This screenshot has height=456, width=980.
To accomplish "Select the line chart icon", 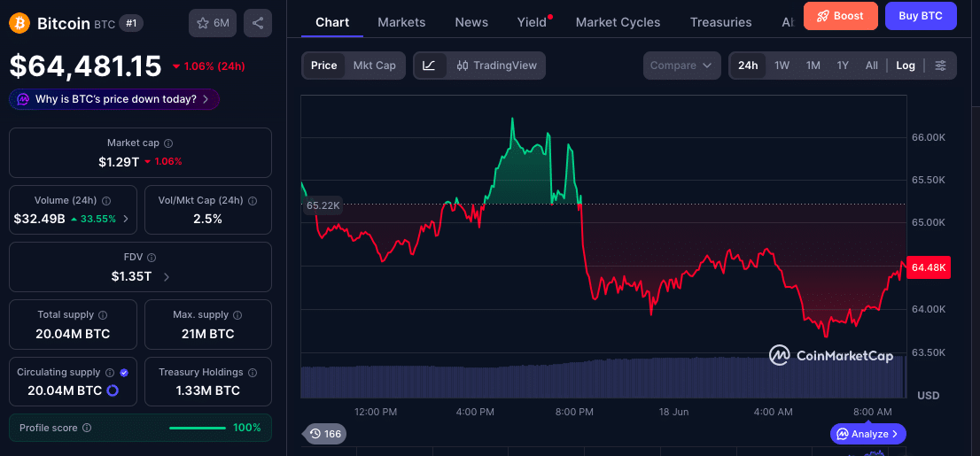I will [430, 66].
